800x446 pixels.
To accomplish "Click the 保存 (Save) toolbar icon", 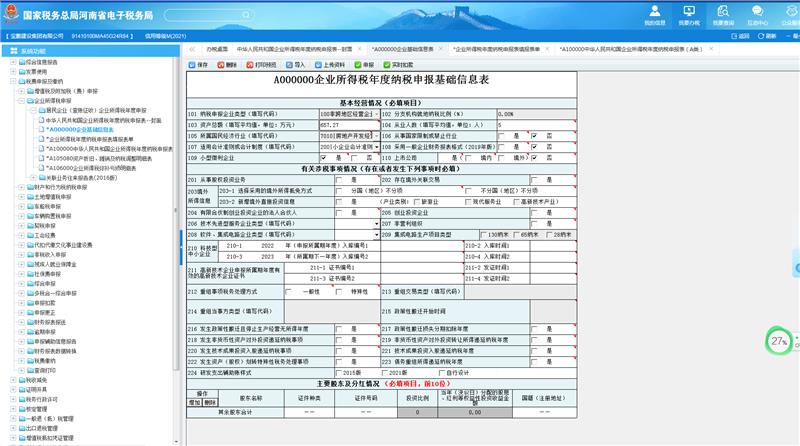I will pos(199,64).
